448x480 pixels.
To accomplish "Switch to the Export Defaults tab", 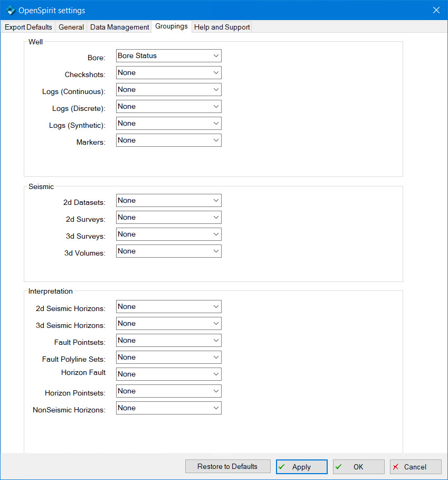I will pos(28,27).
